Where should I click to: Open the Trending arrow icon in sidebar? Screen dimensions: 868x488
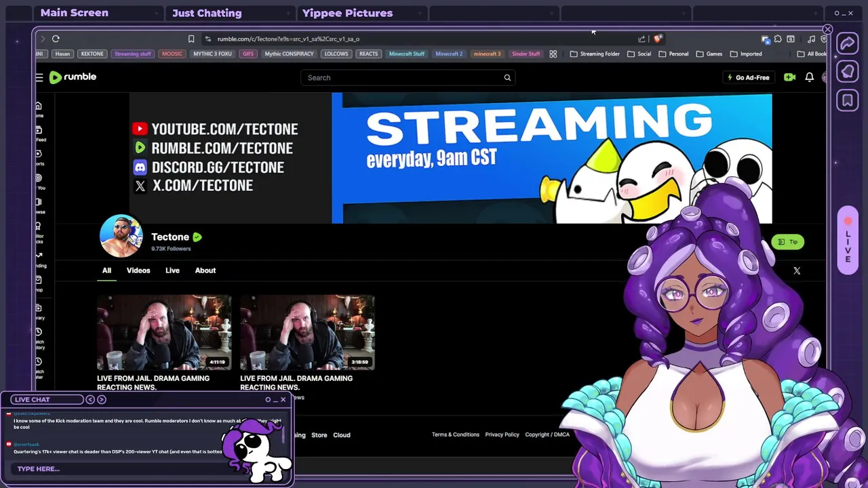click(x=39, y=256)
